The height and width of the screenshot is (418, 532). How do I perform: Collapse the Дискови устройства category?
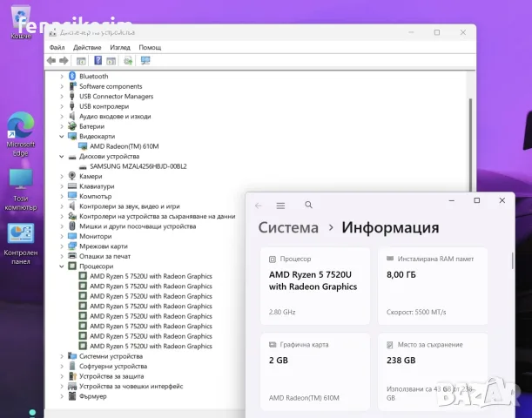coord(62,157)
